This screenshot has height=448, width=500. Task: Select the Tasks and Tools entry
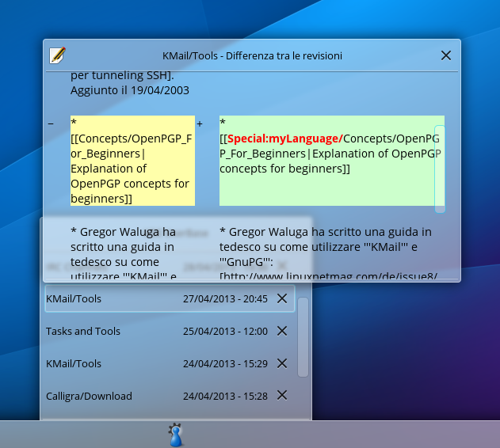(170, 331)
